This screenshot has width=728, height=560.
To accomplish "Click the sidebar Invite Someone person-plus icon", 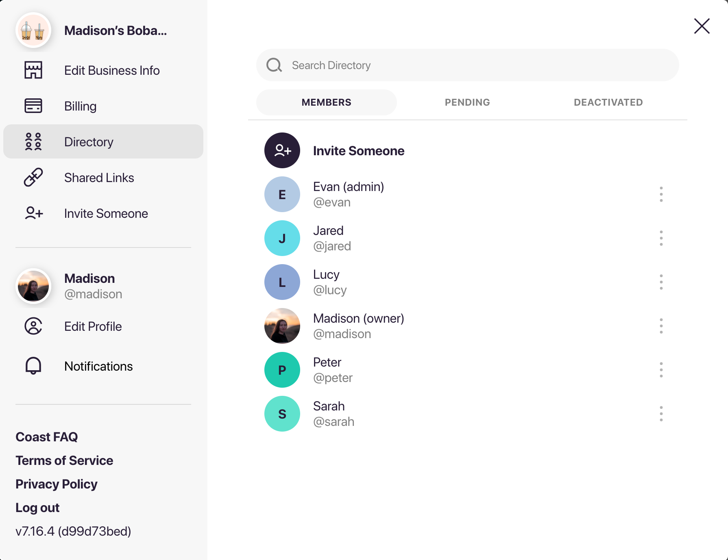I will pyautogui.click(x=34, y=213).
